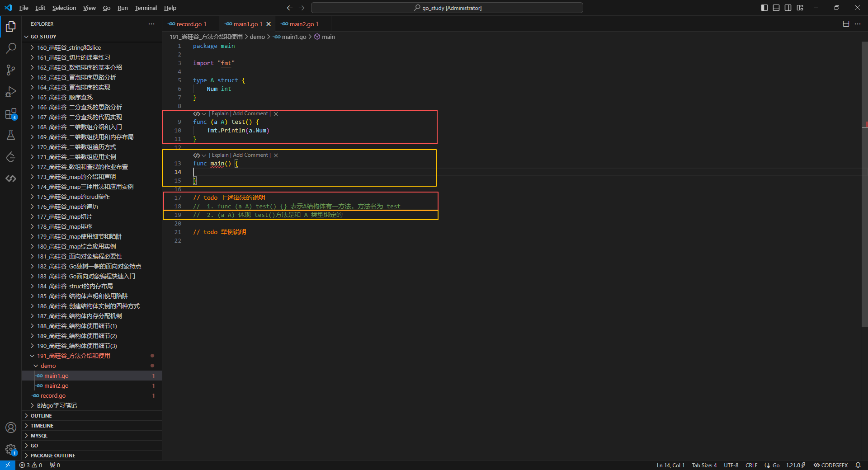
Task: Collapse the demo folder
Action: [92, 366]
